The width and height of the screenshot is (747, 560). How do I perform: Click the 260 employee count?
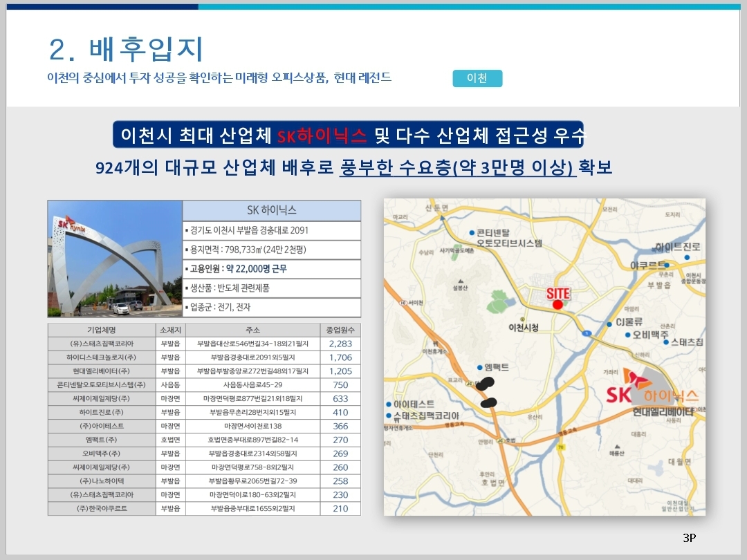340,467
